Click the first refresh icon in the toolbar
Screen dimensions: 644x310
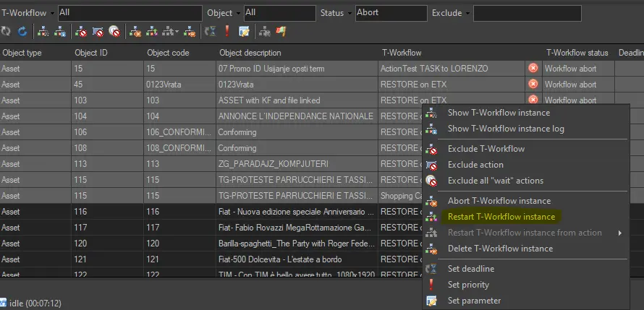7,31
